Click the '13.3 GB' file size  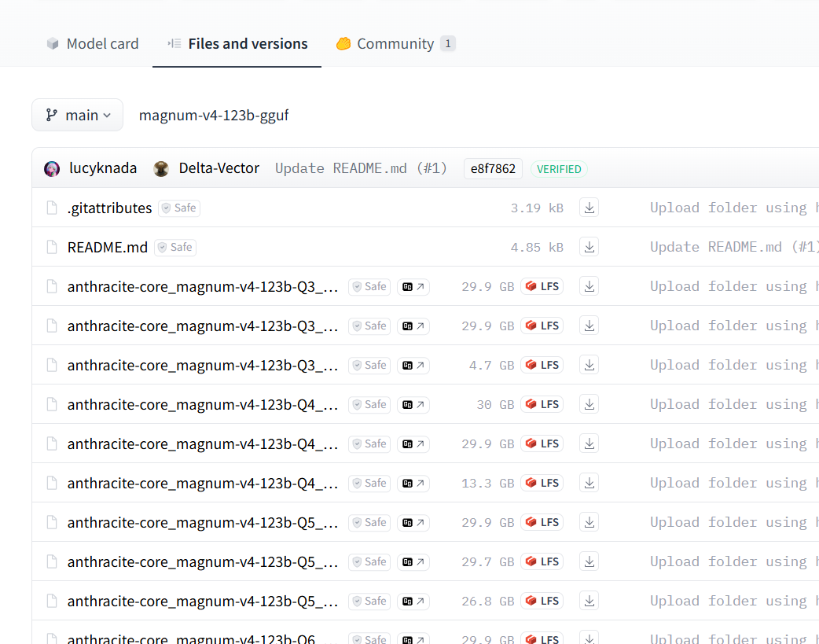(x=488, y=483)
